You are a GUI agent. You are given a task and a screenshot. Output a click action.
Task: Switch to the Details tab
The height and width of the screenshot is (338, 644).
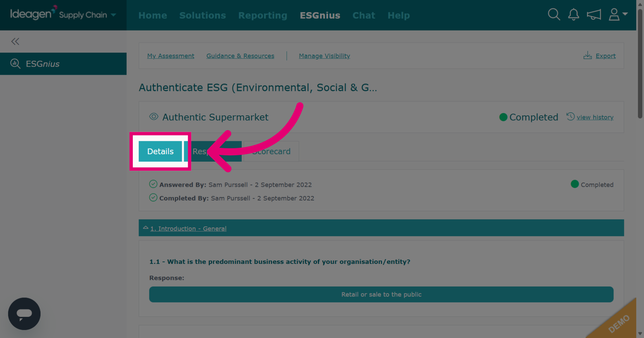click(160, 151)
